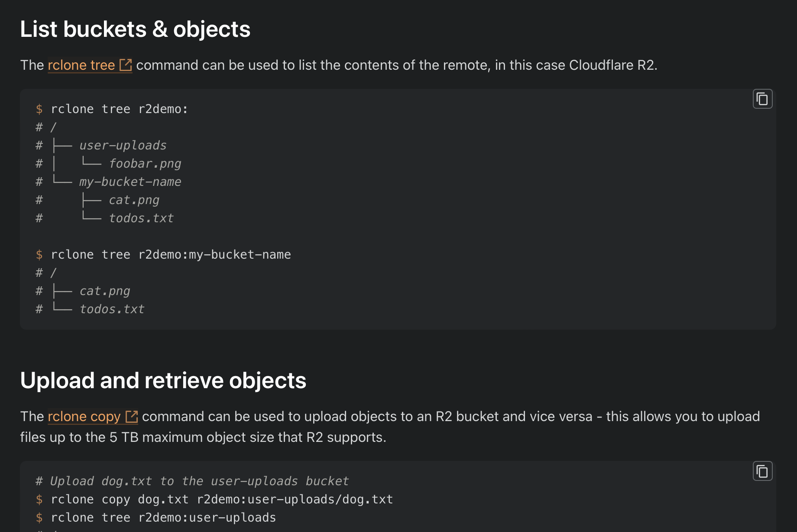Click the copy icon near the dog.txt example
Screen dimensions: 797x532
coord(762,471)
